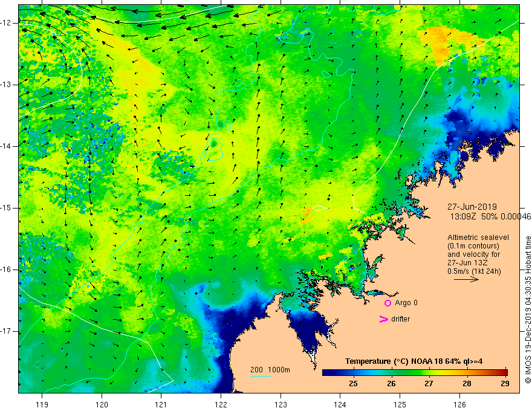Click the '13:09Z 50% 0.00046' text line

tap(490, 216)
